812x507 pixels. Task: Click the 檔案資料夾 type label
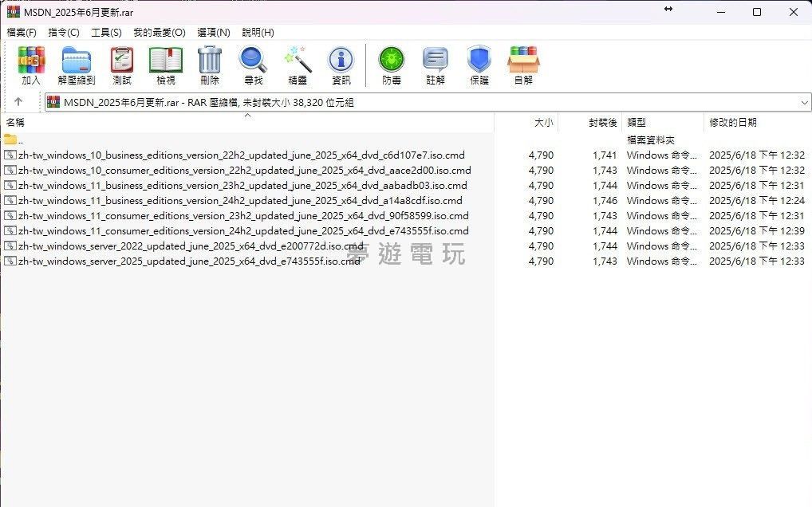coord(650,140)
